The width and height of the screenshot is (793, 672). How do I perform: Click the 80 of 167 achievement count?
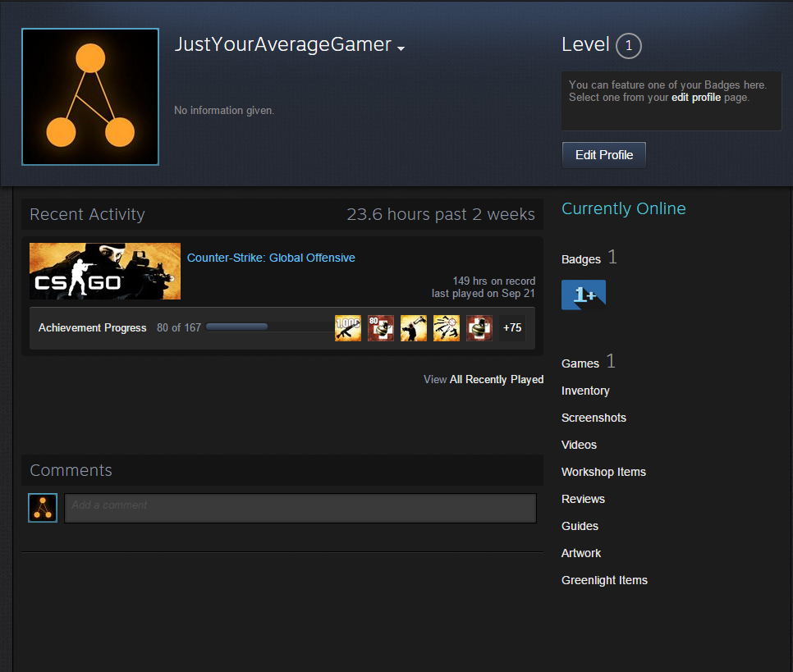[x=178, y=327]
